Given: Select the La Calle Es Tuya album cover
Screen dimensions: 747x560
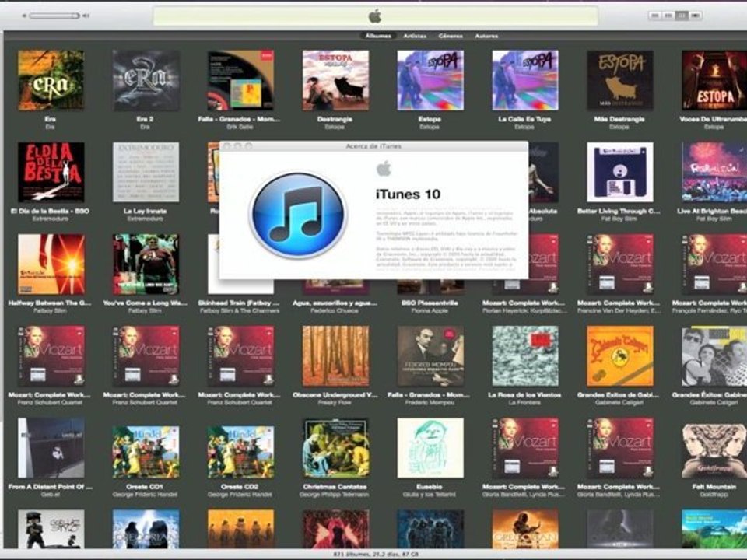Looking at the screenshot, I should pyautogui.click(x=525, y=80).
